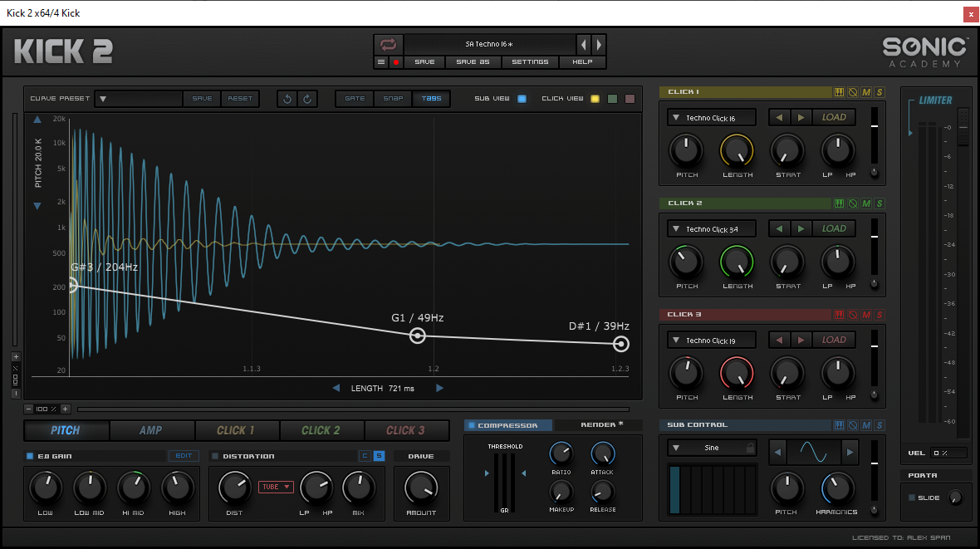This screenshot has width=980, height=549.
Task: Load previous Click 1 sample arrow
Action: point(779,118)
